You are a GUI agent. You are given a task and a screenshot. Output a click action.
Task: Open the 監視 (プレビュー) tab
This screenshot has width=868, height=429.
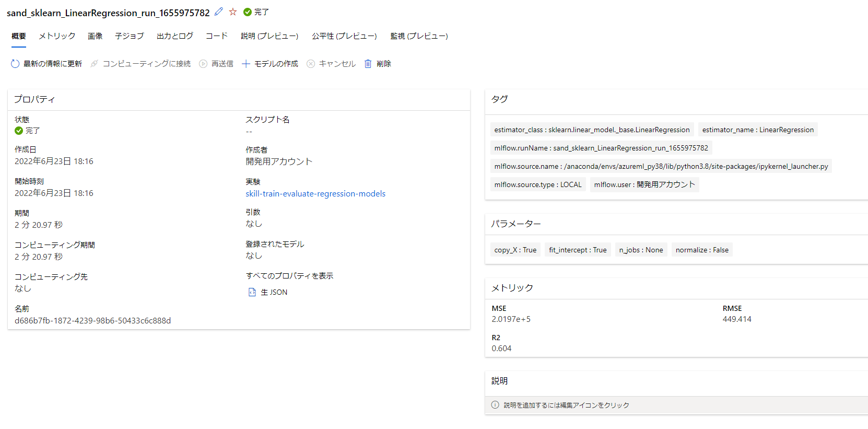419,36
